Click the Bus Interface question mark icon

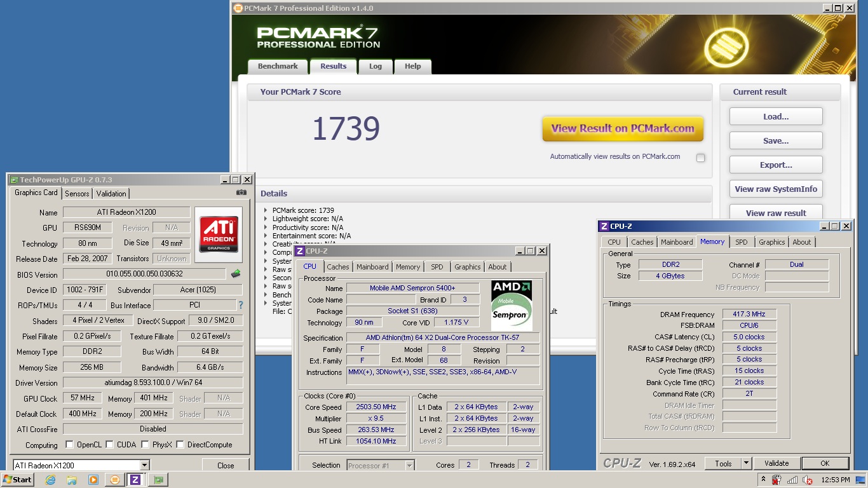pos(241,305)
